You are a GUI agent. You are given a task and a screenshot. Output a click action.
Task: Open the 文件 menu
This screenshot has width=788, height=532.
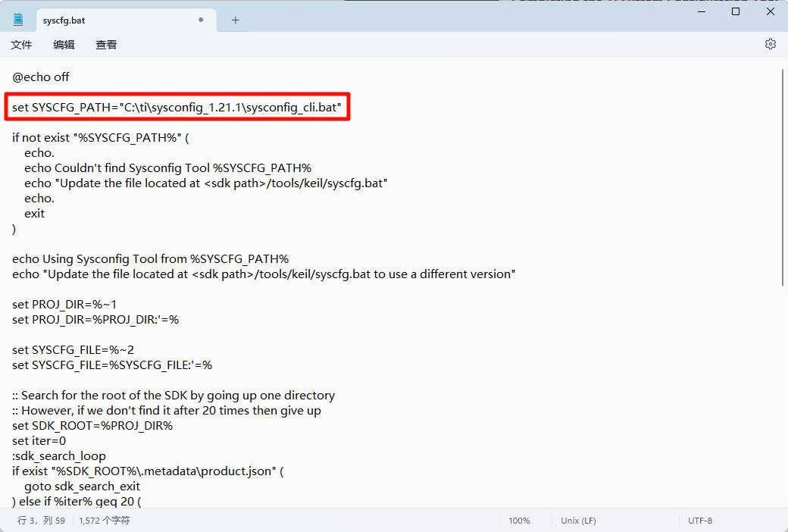click(x=22, y=45)
